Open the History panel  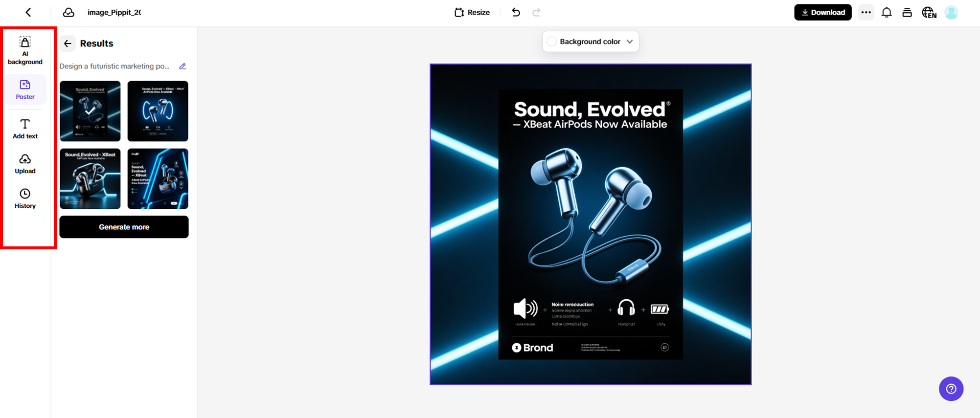25,198
